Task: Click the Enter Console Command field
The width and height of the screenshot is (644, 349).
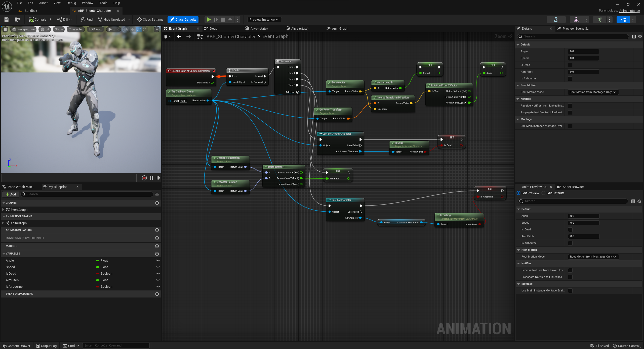Action: (116, 345)
